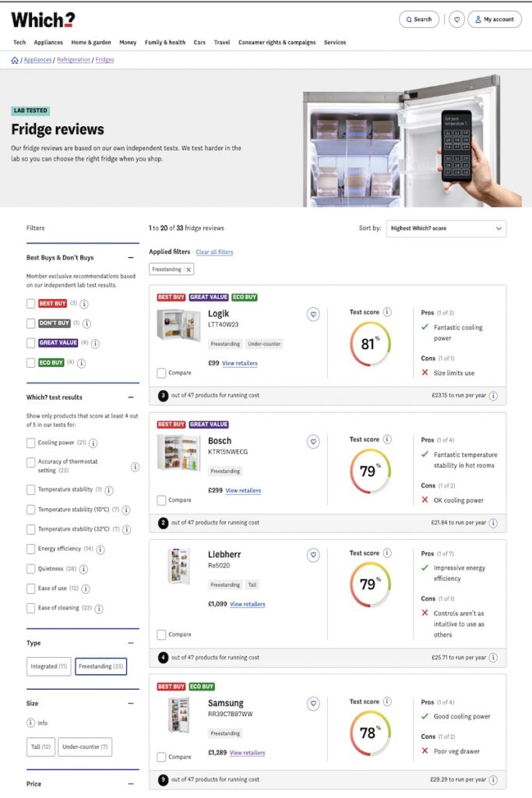
Task: Show info for Quietness filter
Action: (83, 569)
